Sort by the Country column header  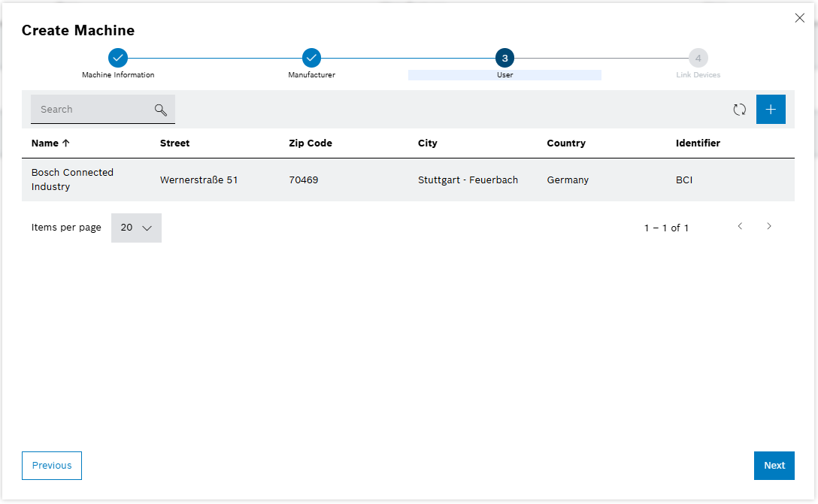[x=565, y=143]
